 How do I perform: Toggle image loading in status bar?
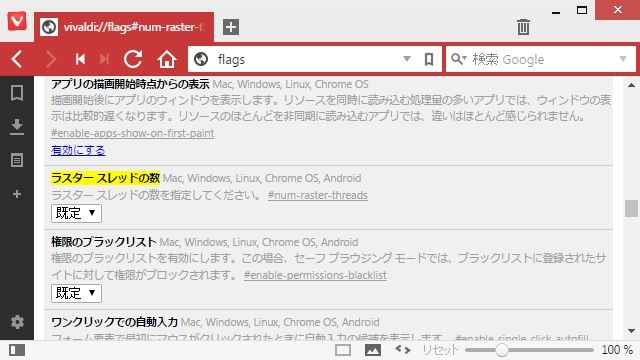tap(373, 350)
